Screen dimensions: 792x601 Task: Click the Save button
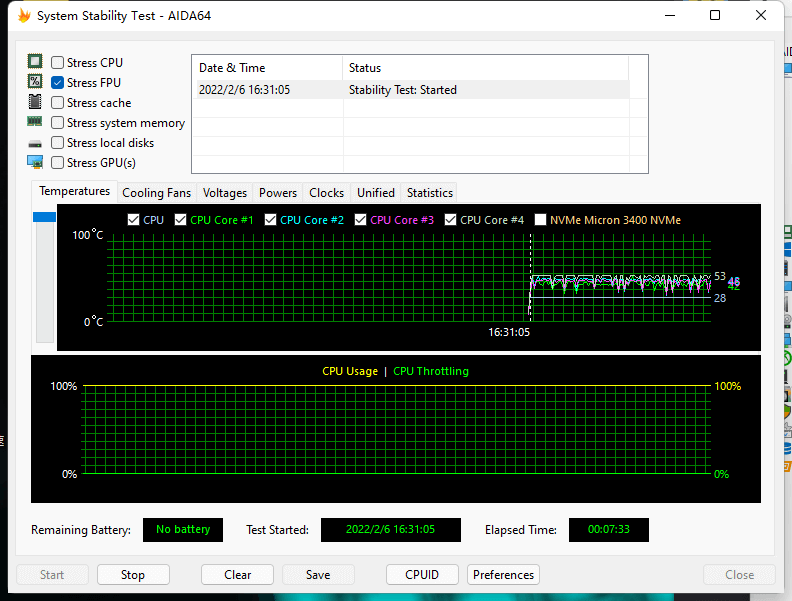click(x=318, y=575)
